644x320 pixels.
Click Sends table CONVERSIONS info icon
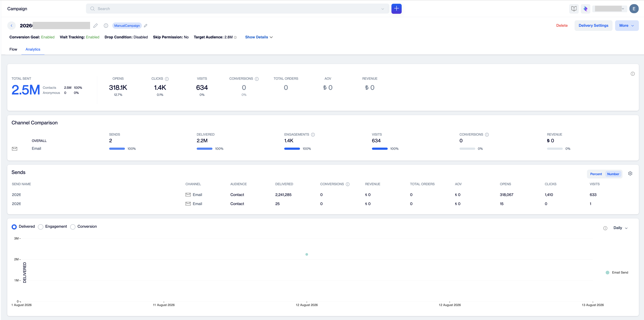(x=348, y=184)
